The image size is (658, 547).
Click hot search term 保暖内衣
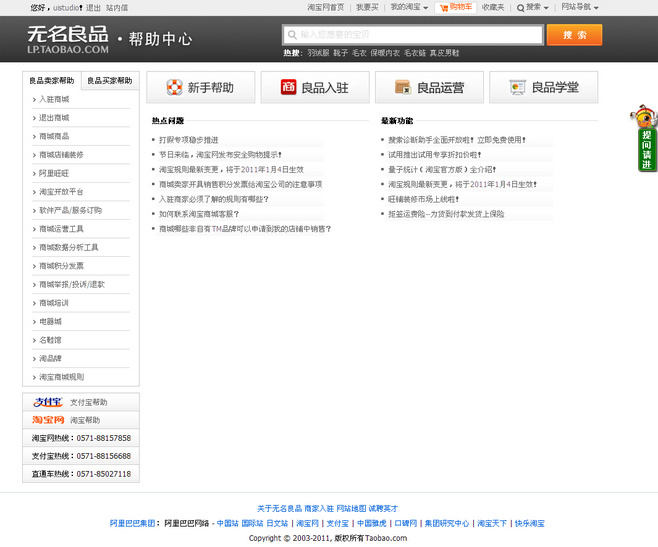click(385, 53)
